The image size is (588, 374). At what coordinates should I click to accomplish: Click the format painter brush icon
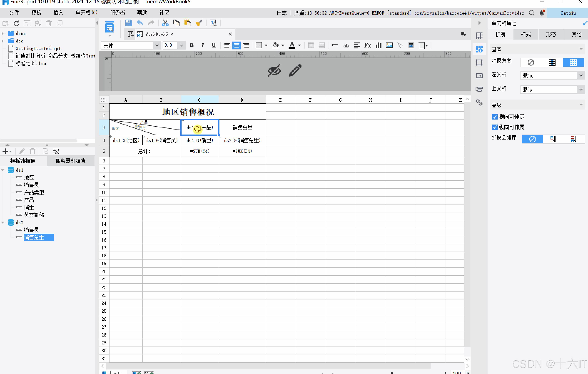199,23
